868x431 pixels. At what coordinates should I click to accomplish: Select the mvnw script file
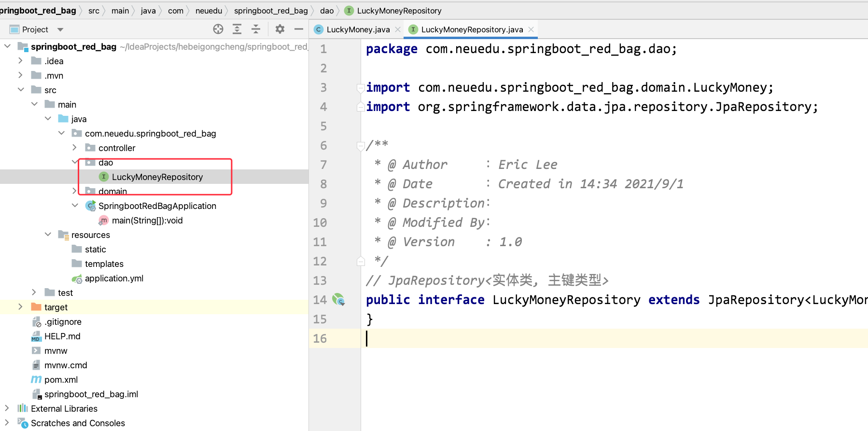pyautogui.click(x=56, y=351)
